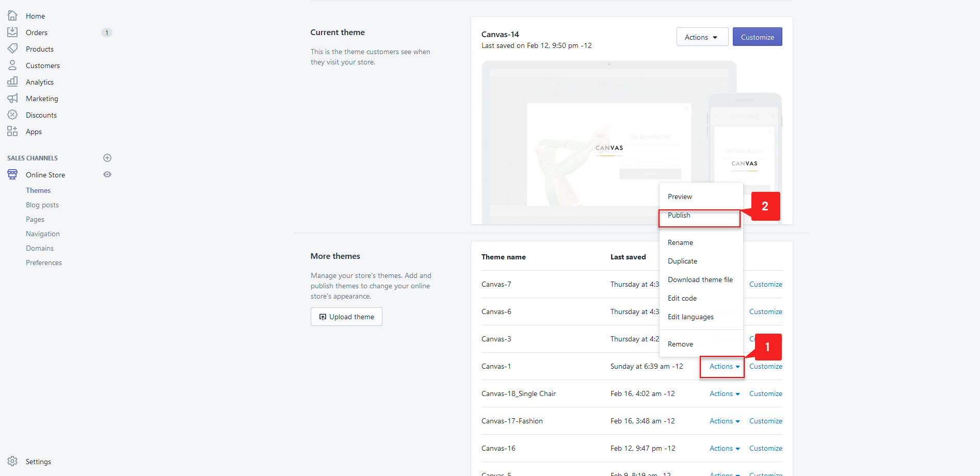Open Themes in the sidebar
980x476 pixels.
coord(38,190)
